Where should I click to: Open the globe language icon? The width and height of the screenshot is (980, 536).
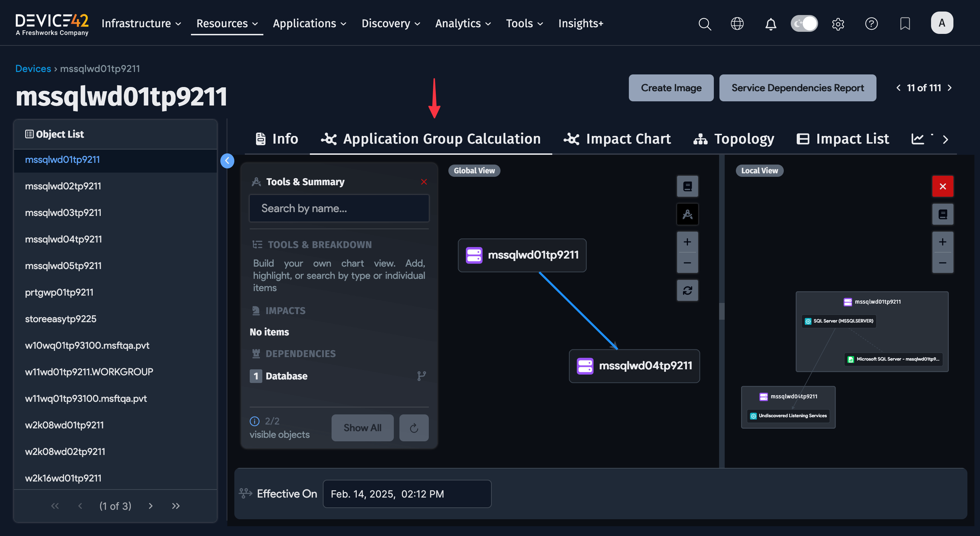(737, 23)
